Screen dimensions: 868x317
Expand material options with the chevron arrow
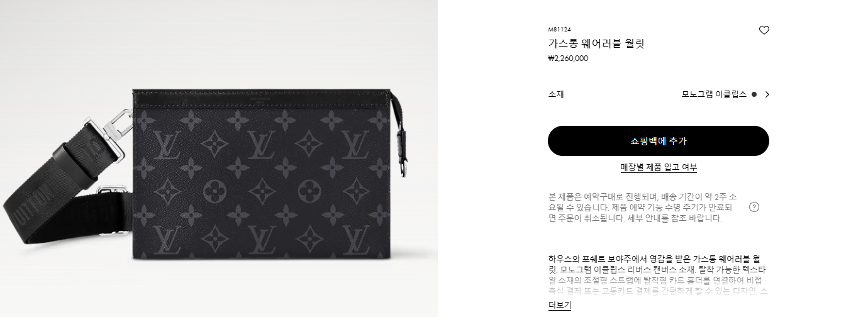(x=767, y=94)
